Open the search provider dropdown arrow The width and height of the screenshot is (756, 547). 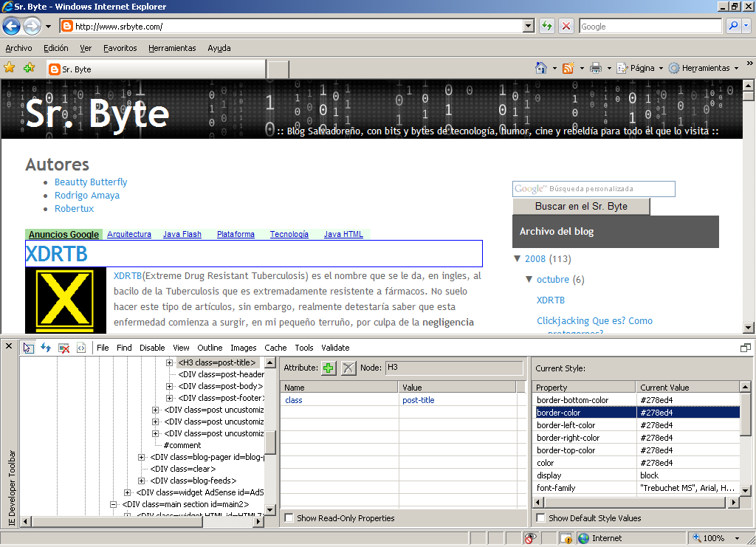tap(746, 26)
